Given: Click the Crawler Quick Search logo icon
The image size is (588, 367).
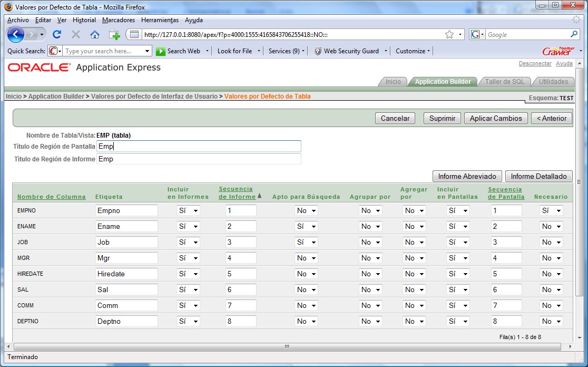Looking at the screenshot, I should (x=53, y=51).
